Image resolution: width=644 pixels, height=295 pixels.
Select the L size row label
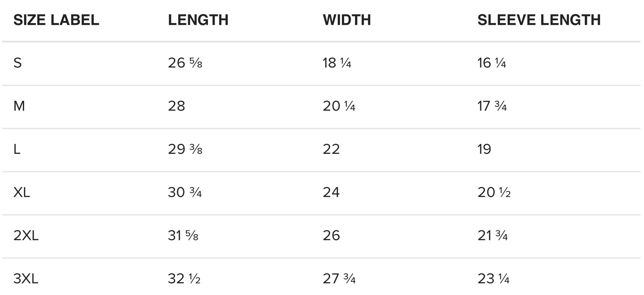(17, 149)
